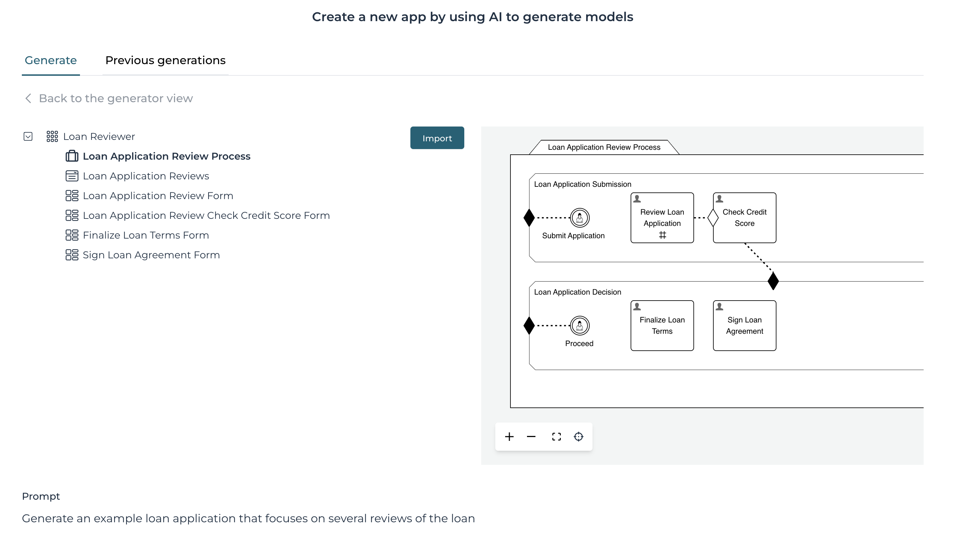Switch to the Generate tab

tap(51, 60)
